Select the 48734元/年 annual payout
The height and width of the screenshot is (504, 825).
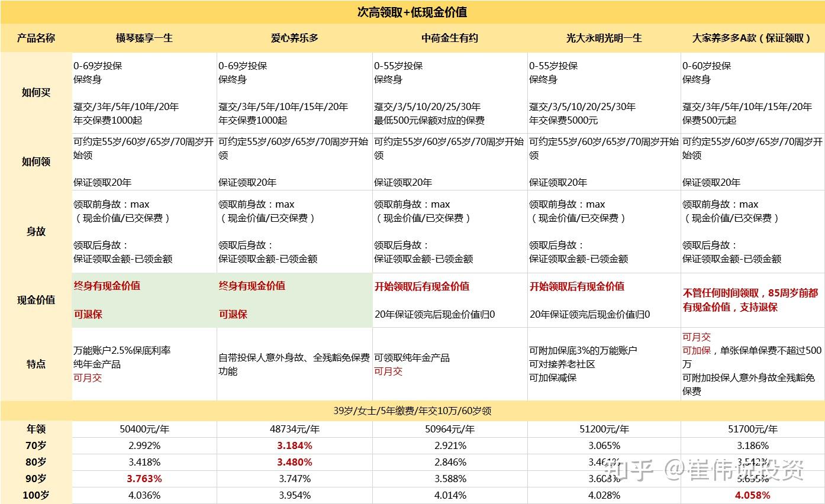[x=295, y=429]
